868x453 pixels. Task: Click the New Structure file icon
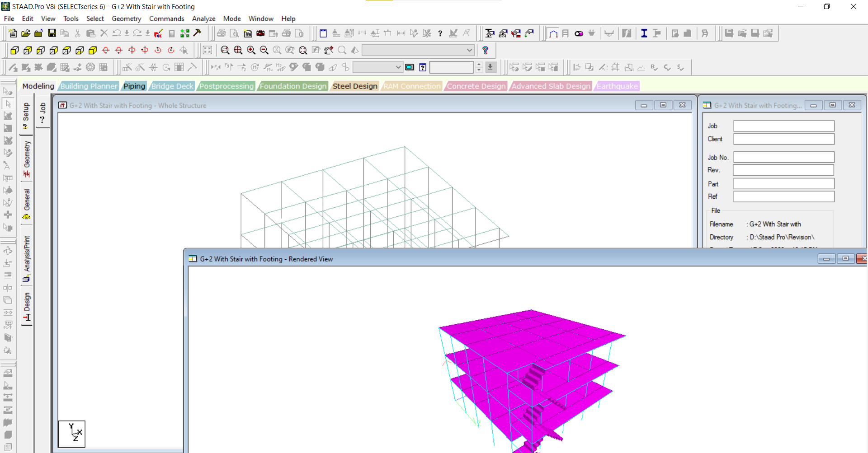click(x=13, y=33)
